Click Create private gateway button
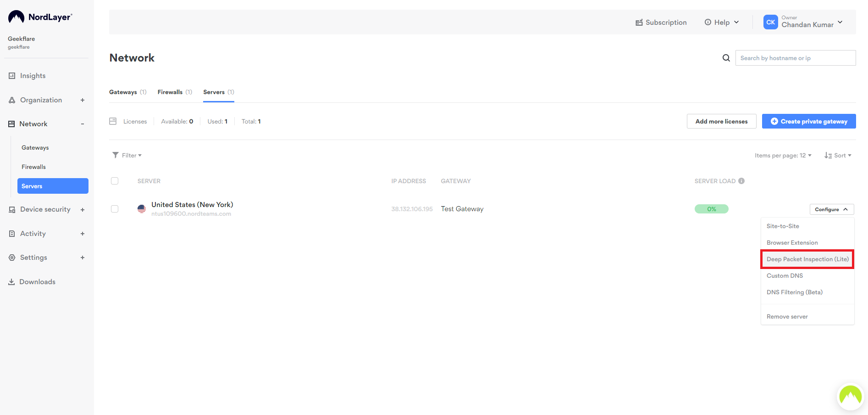Image resolution: width=868 pixels, height=415 pixels. click(809, 121)
